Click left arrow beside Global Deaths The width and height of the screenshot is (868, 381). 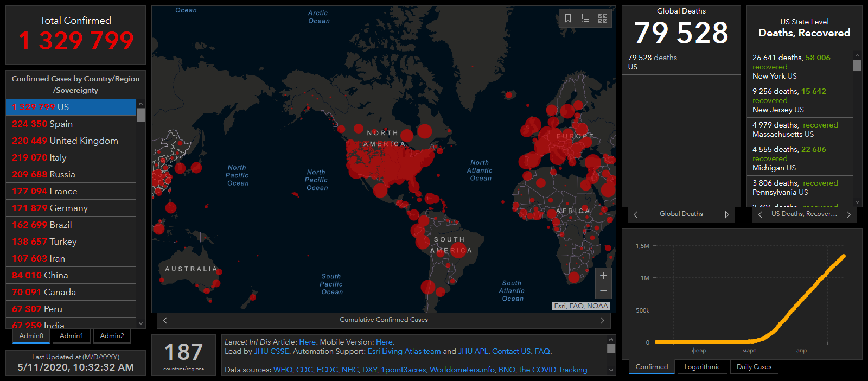click(x=636, y=214)
